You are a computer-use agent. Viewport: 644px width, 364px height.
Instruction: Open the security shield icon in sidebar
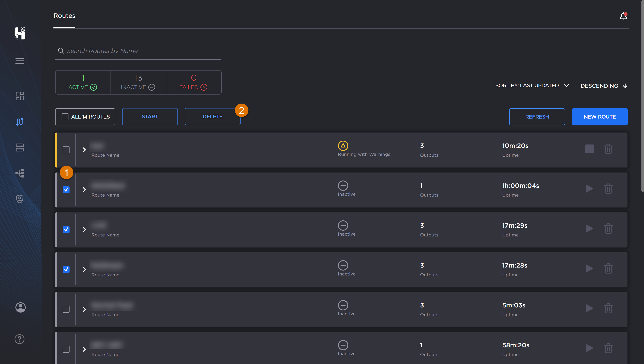tap(20, 199)
